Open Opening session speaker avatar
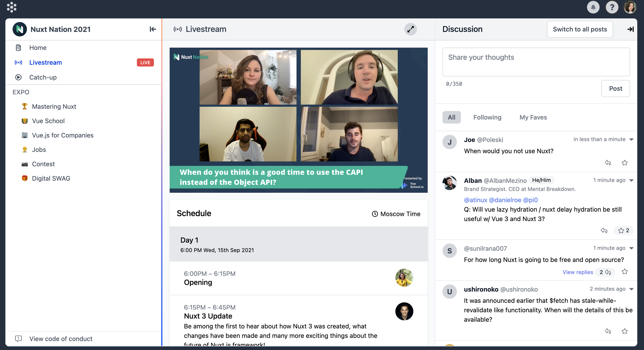 tap(404, 277)
